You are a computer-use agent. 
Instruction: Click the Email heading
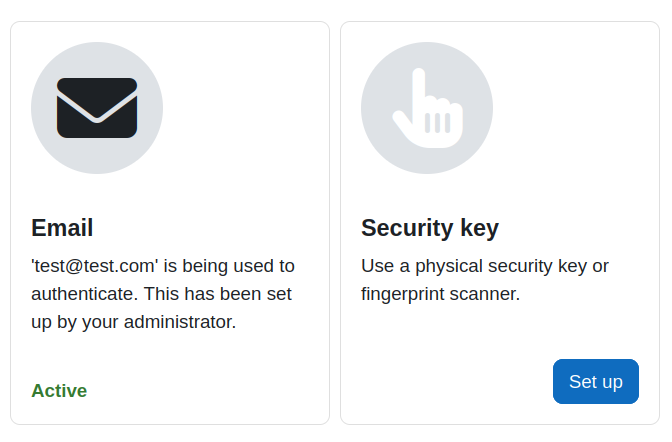(x=62, y=227)
